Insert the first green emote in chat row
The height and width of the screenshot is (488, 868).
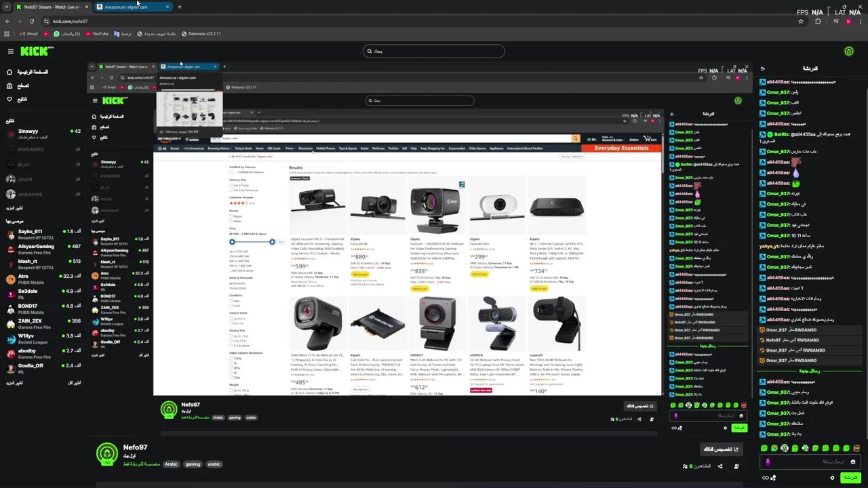(765, 448)
